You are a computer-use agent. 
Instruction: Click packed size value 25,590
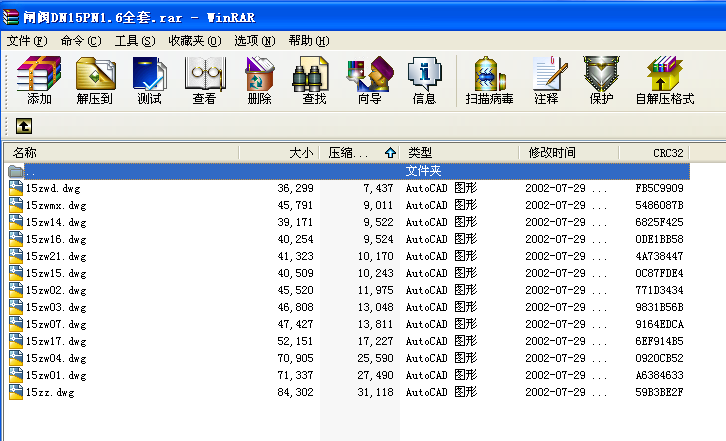[376, 359]
